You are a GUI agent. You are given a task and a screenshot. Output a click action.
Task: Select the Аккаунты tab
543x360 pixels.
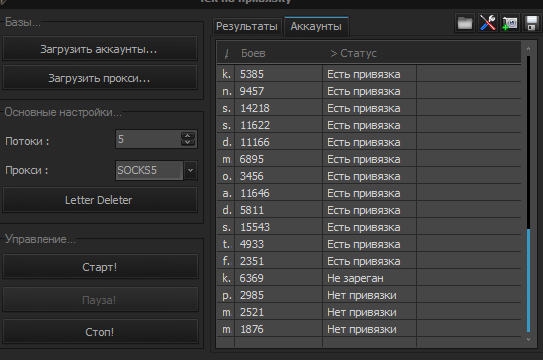316,27
